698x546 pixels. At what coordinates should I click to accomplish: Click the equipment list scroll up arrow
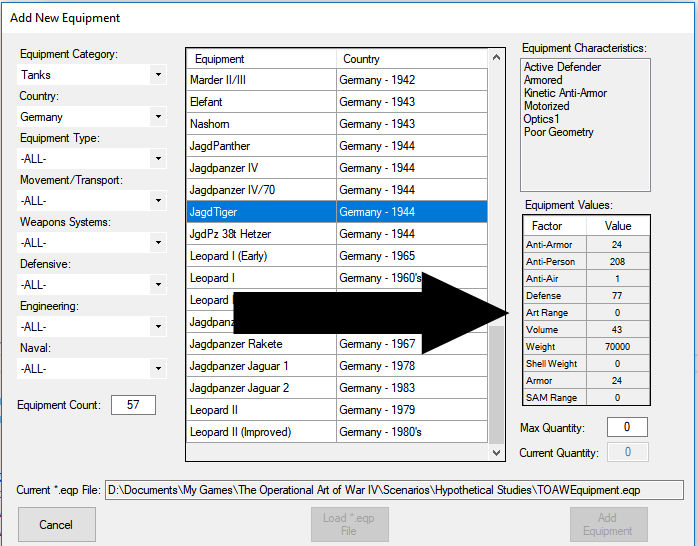[497, 58]
